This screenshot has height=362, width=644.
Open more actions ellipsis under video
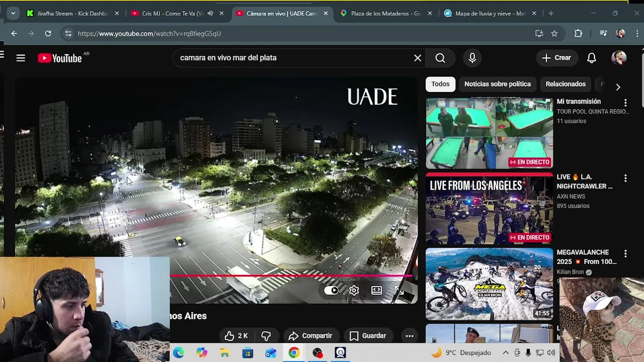(x=410, y=336)
